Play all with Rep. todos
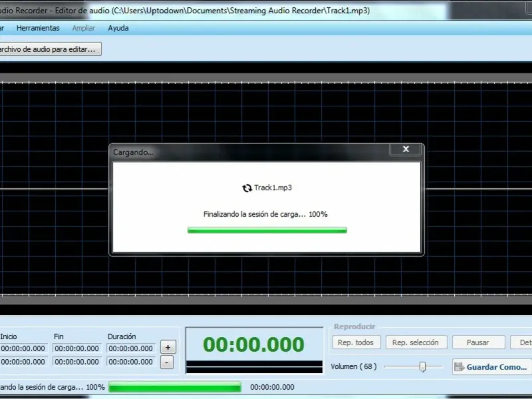This screenshot has height=399, width=532. 356,342
